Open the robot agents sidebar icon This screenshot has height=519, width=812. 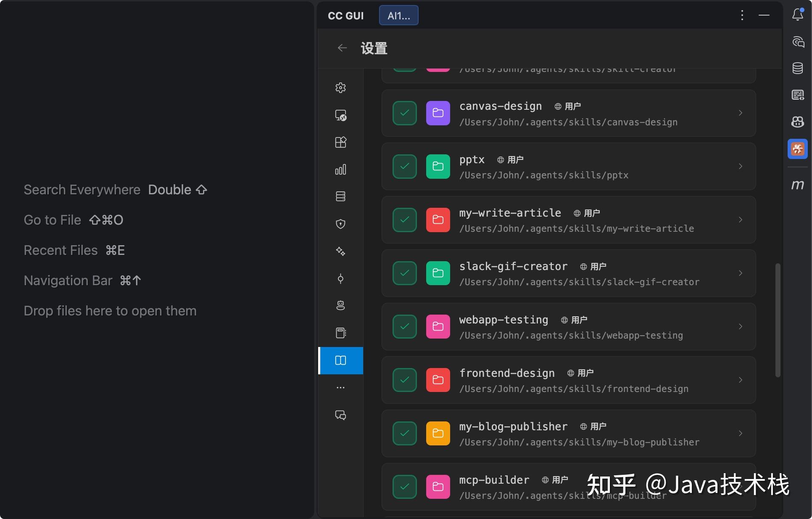click(340, 305)
